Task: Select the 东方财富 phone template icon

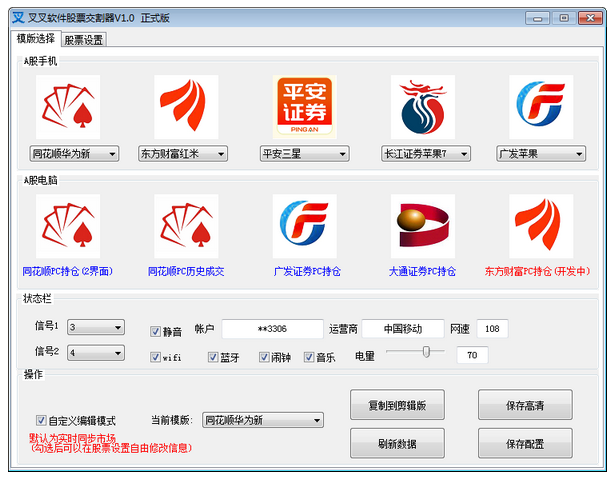Action: (x=186, y=107)
